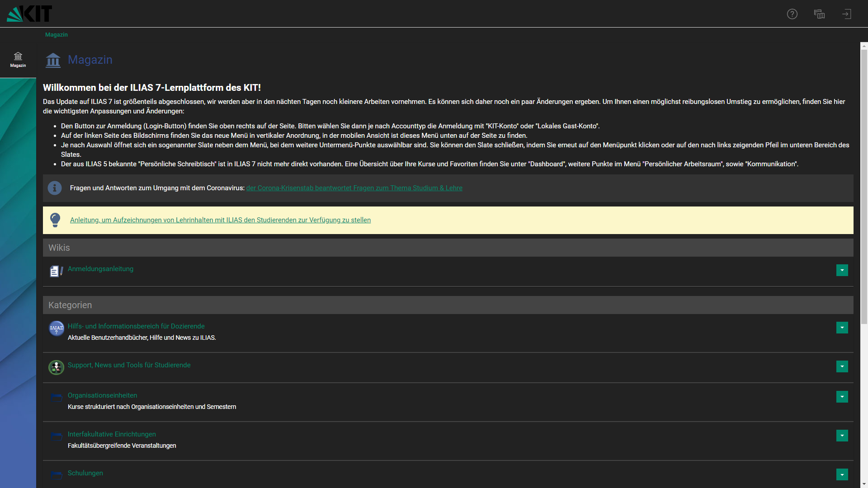Click the Organisationseinheiten folder icon

click(56, 398)
